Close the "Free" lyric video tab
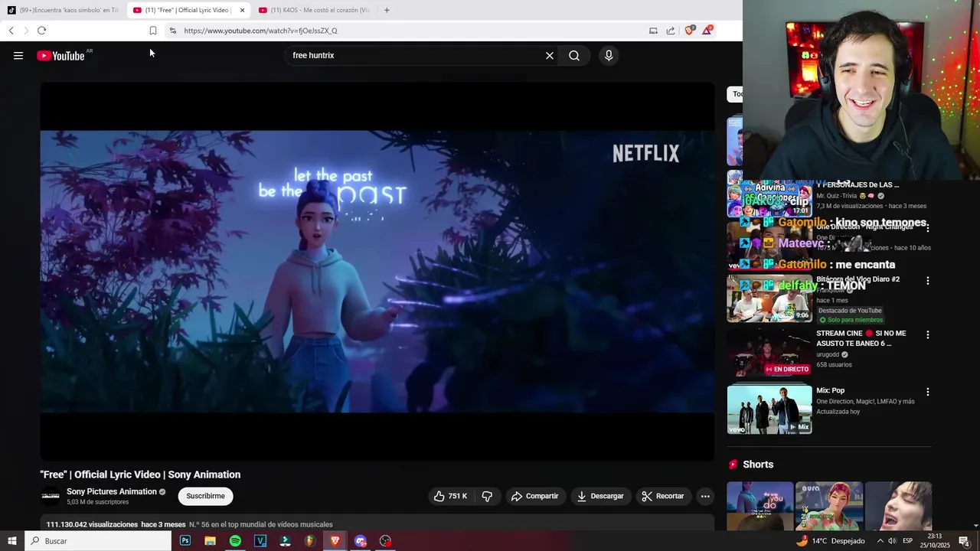The height and width of the screenshot is (551, 980). pos(242,10)
